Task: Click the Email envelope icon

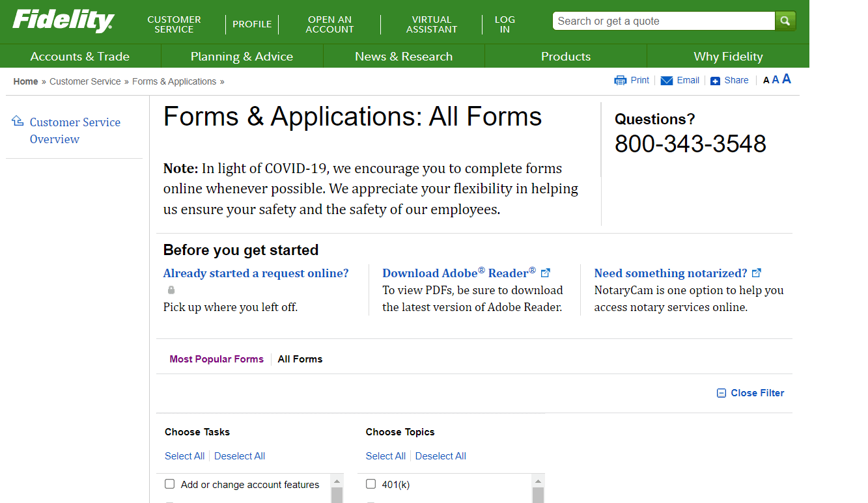Action: click(667, 81)
